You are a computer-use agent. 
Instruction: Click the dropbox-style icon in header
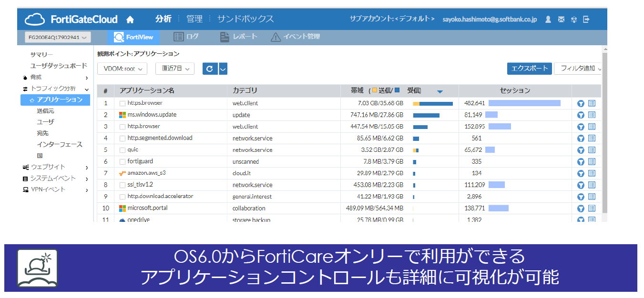click(x=574, y=20)
